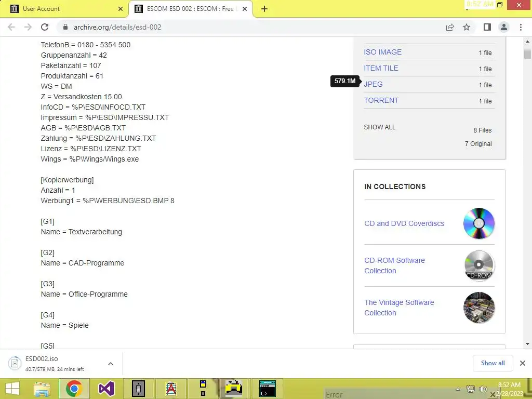Open the ITEM TILE download

(381, 68)
